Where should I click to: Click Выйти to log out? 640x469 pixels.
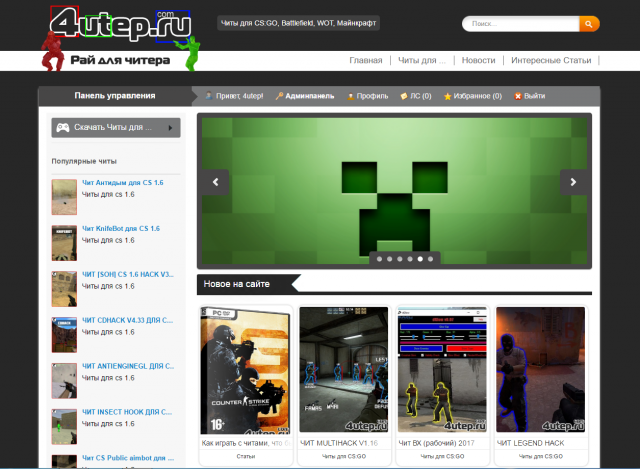tap(535, 96)
